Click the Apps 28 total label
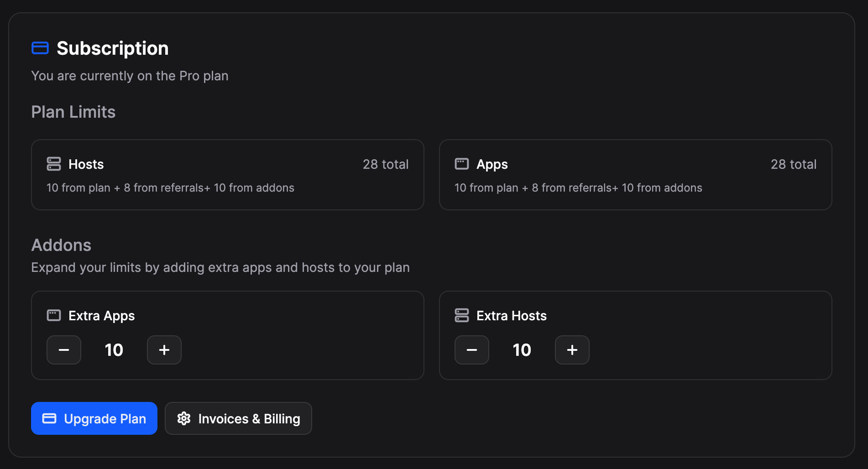Image resolution: width=868 pixels, height=469 pixels. click(x=794, y=164)
